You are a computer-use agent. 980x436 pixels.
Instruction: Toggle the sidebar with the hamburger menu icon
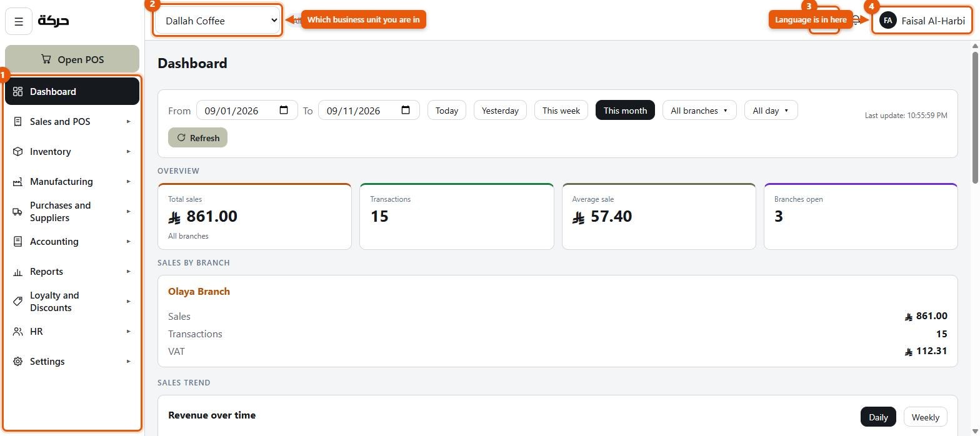[x=19, y=21]
